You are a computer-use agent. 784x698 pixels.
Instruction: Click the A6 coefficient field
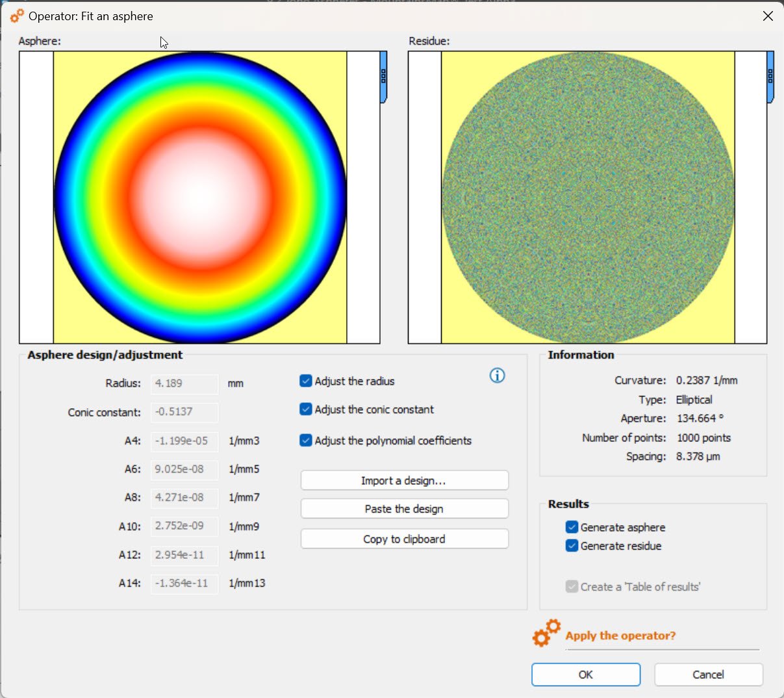point(184,469)
